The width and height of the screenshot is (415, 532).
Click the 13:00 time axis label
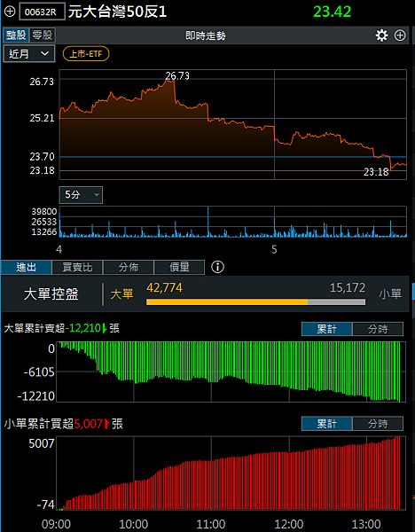[366, 524]
